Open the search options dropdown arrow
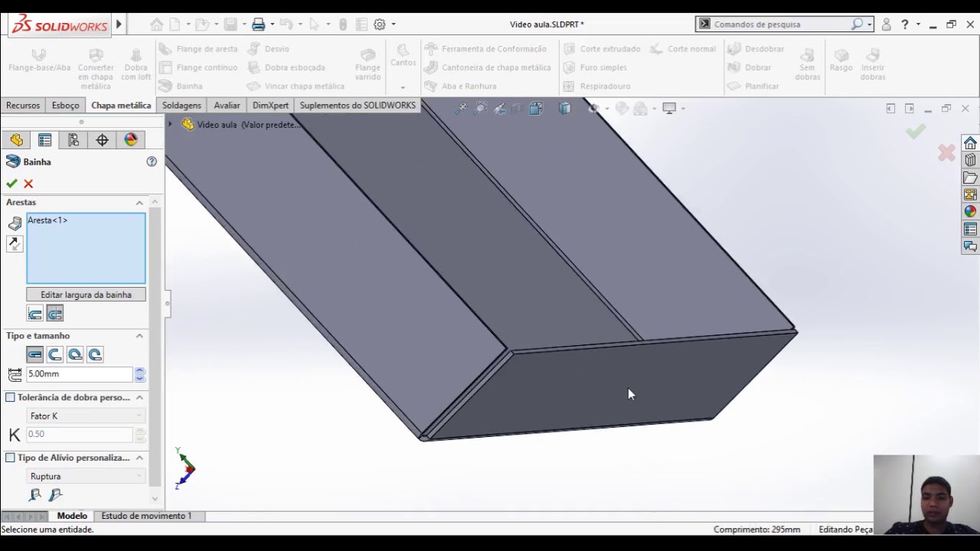Screen dimensions: 980x551 [x=869, y=24]
